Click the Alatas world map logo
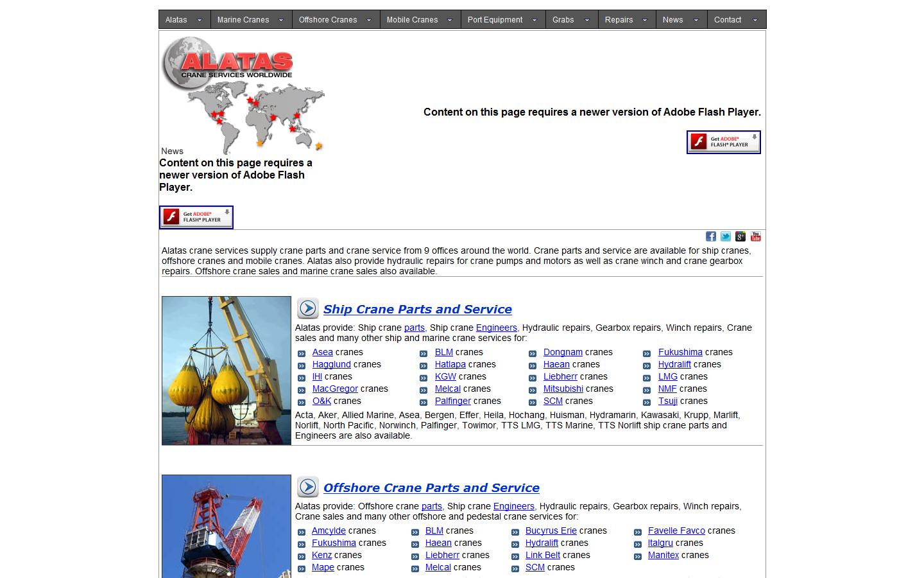This screenshot has height=578, width=924. coord(243,93)
